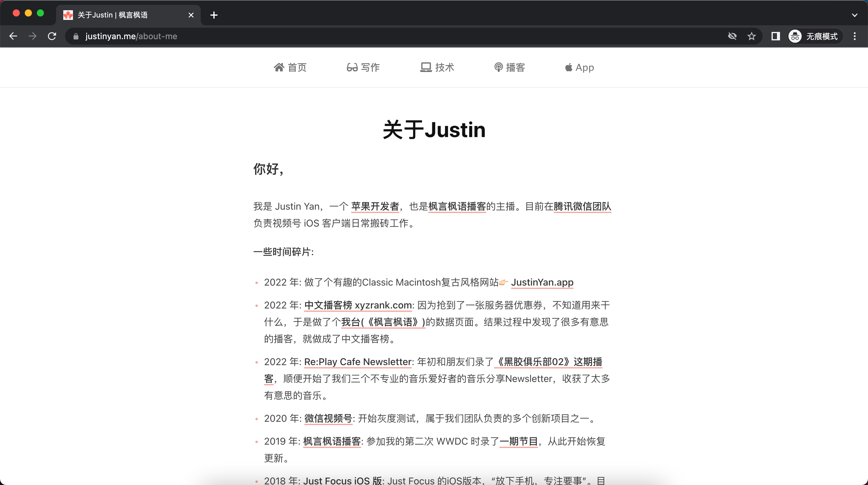Image resolution: width=868 pixels, height=485 pixels.
Task: Open the 播客 podcast nav item
Action: pyautogui.click(x=509, y=67)
